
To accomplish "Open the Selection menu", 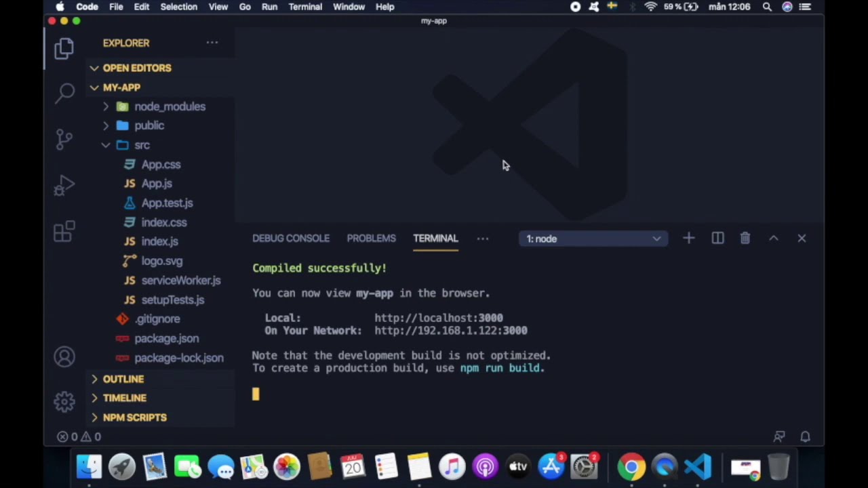I will 178,7.
